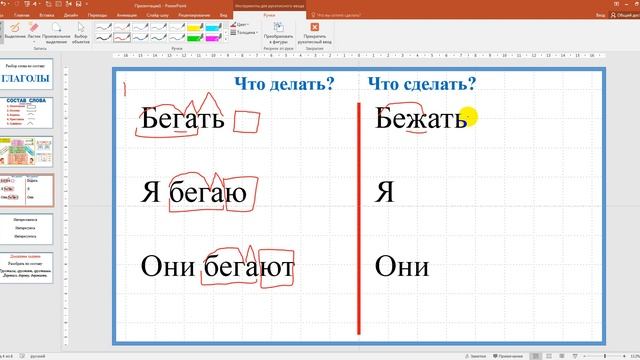Screen dimensions: 640x360
Task: Click the lone 'Я' in right column
Action: (384, 192)
